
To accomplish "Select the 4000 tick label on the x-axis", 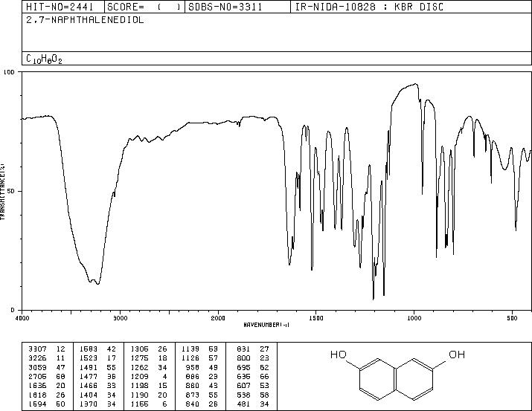I will pos(22,318).
